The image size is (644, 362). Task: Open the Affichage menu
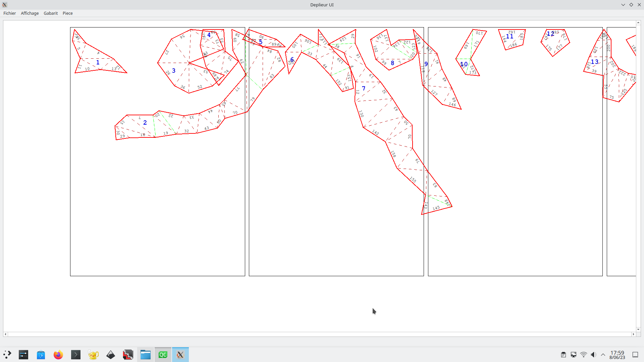click(x=30, y=13)
